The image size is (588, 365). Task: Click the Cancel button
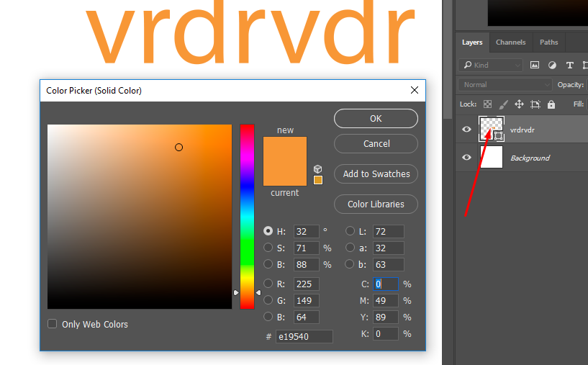point(376,144)
